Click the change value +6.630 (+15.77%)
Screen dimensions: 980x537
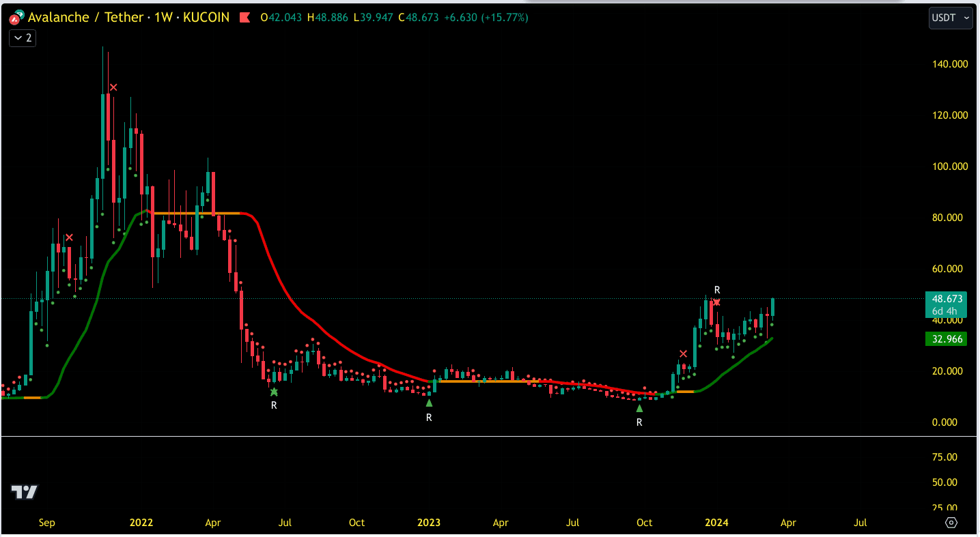[486, 18]
